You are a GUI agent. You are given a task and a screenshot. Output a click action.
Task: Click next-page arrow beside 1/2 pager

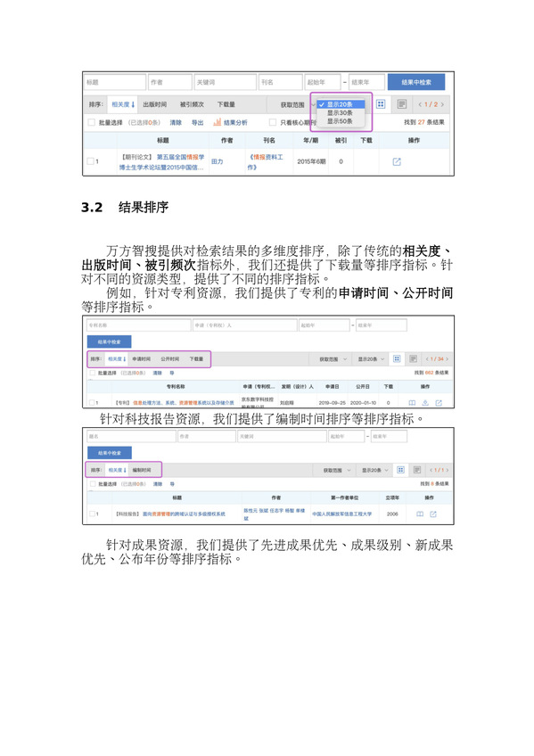coord(442,104)
